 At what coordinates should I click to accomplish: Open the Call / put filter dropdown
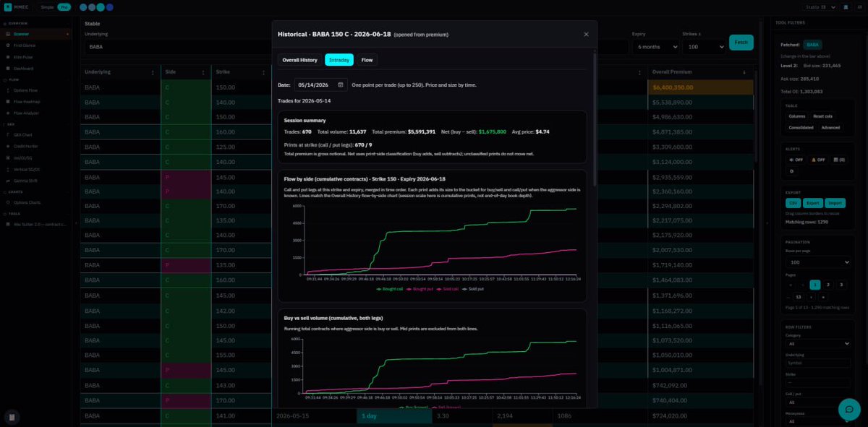pos(818,402)
